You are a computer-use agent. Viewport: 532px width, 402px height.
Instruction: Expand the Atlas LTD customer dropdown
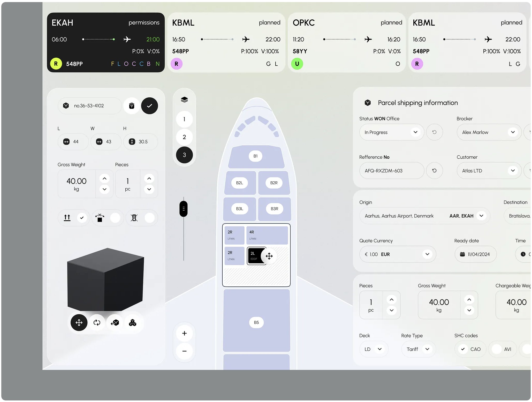coord(513,171)
